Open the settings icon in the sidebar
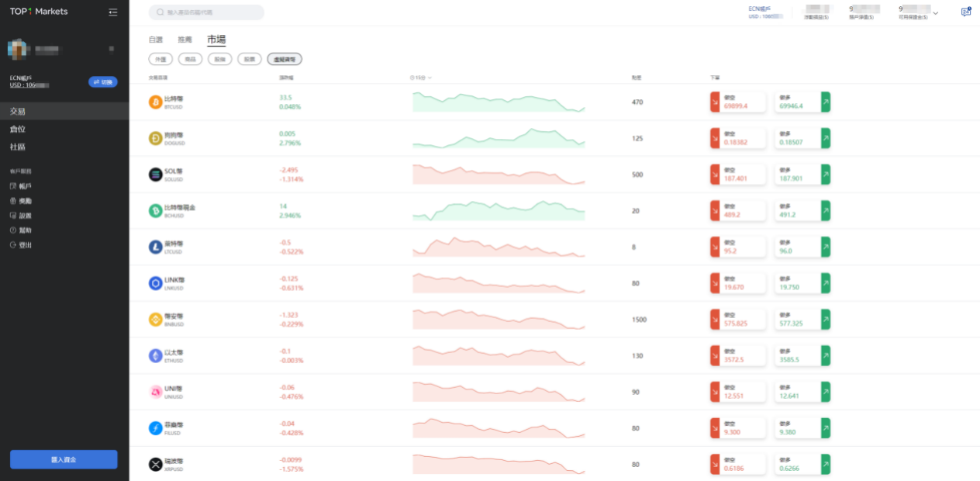 tap(13, 216)
